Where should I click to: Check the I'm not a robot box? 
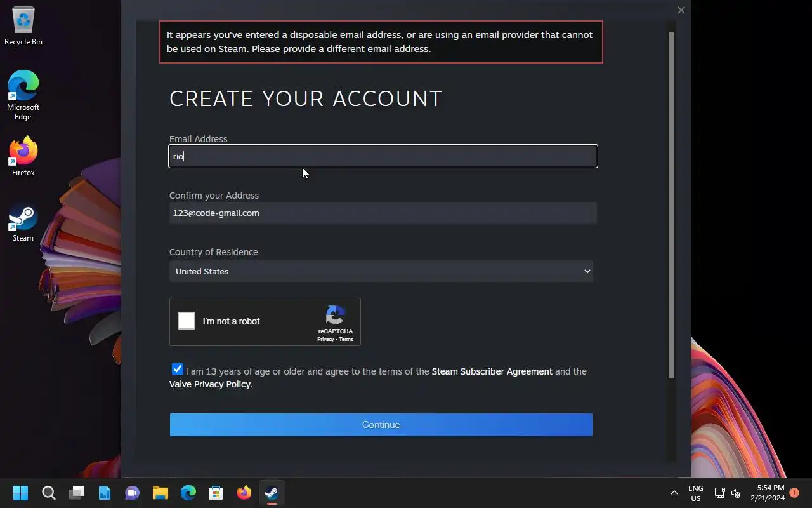tap(187, 321)
